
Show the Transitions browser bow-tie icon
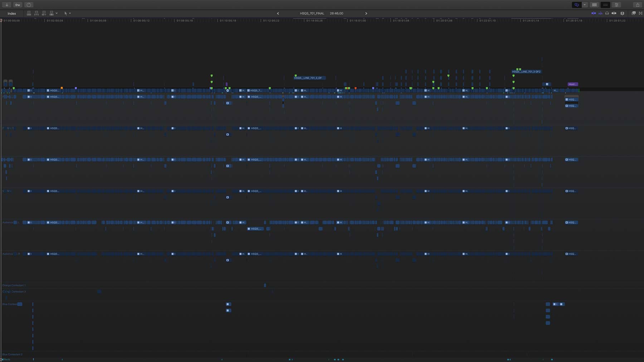click(x=640, y=13)
